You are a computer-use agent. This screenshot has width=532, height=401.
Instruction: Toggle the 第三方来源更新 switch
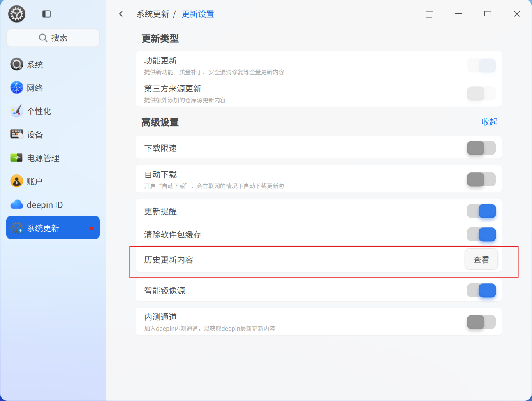coord(481,94)
